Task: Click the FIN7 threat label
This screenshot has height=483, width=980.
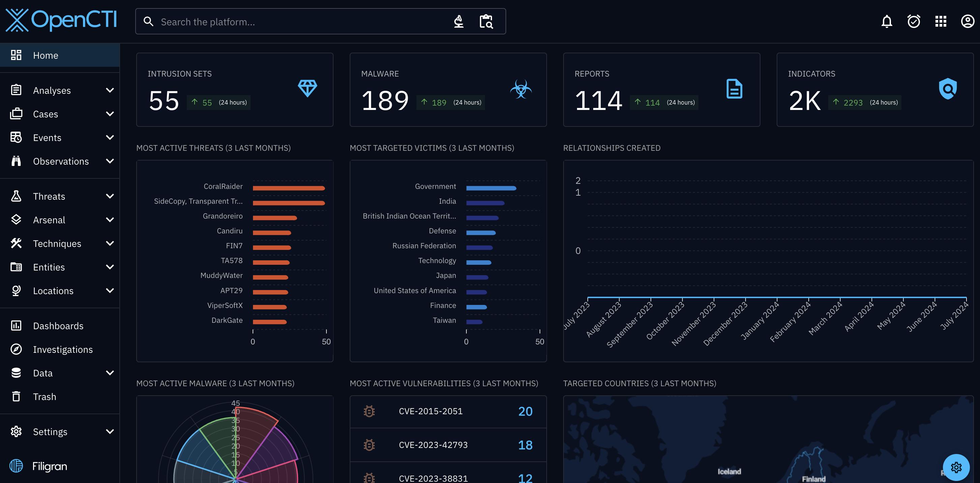Action: pyautogui.click(x=234, y=246)
